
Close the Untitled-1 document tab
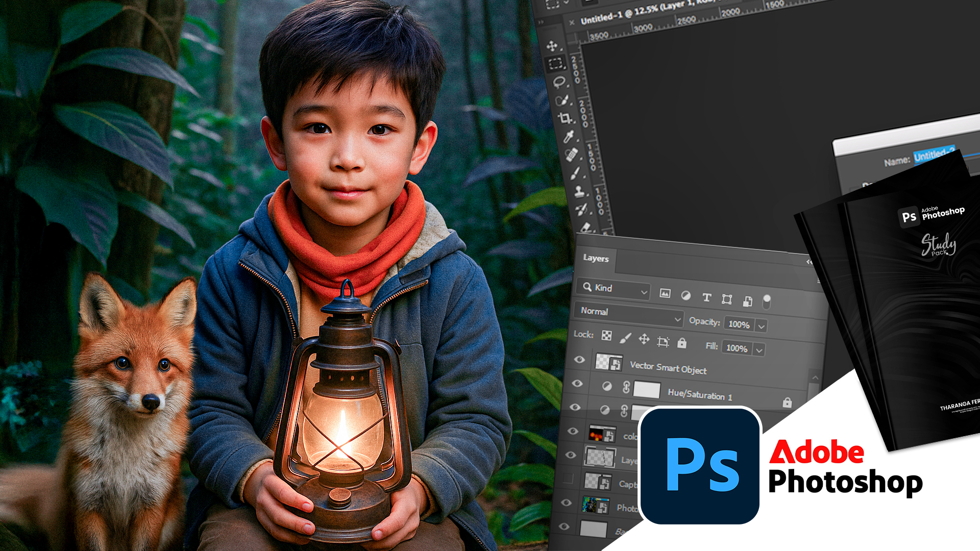[571, 22]
